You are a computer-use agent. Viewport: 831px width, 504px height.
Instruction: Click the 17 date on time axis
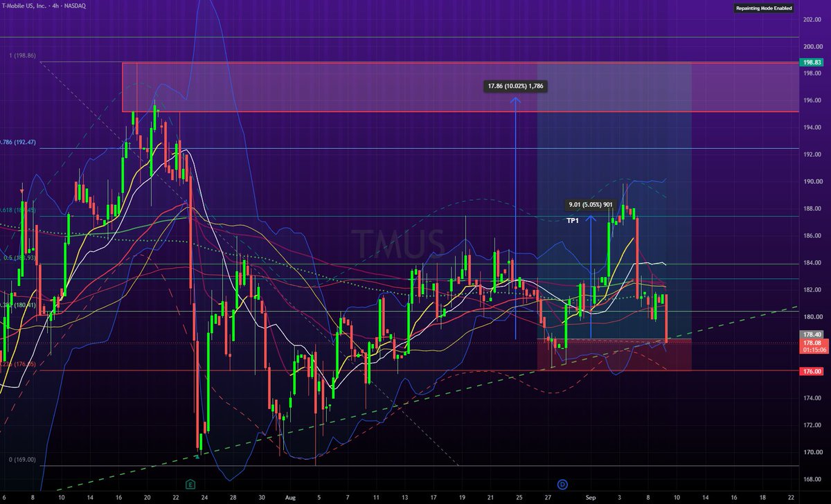click(x=434, y=497)
